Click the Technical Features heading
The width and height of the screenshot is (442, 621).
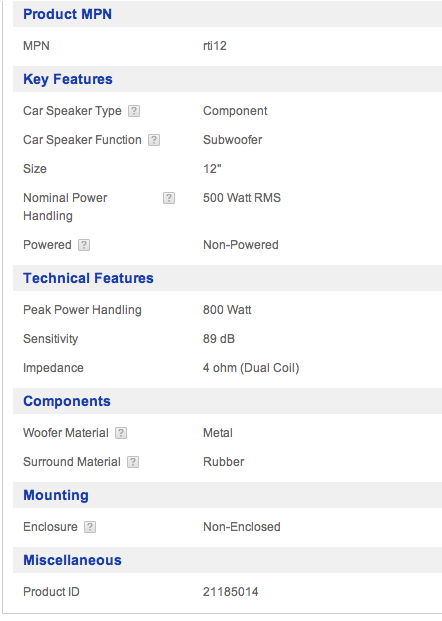(88, 278)
